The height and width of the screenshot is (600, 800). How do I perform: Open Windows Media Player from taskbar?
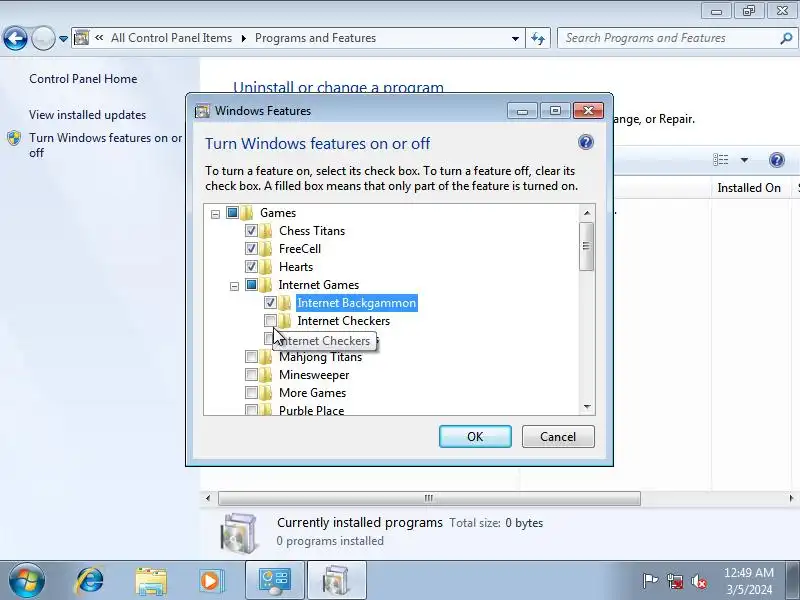[211, 581]
